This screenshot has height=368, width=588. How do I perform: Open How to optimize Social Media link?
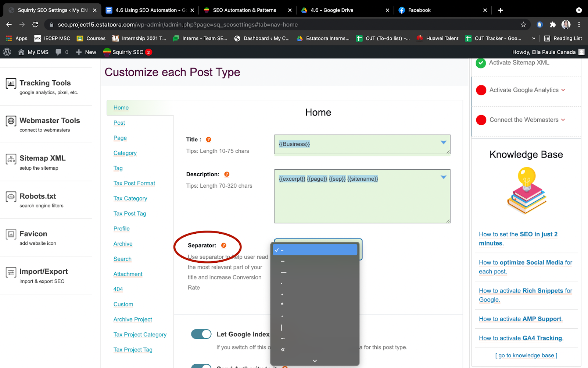pos(526,267)
